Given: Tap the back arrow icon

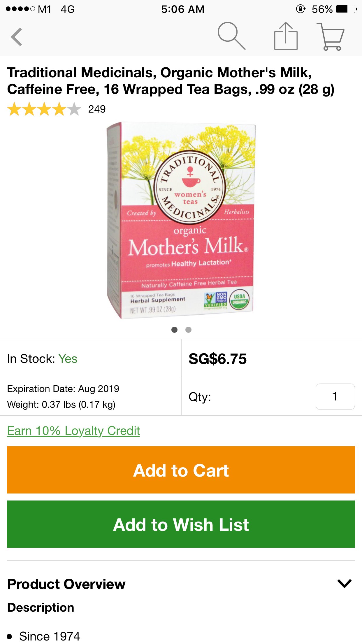Looking at the screenshot, I should (17, 37).
